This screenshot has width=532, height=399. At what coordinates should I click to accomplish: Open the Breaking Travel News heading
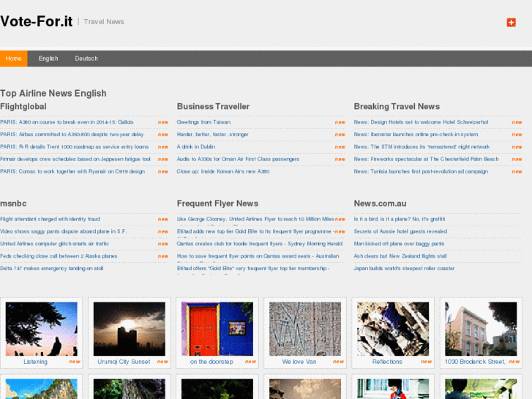pyautogui.click(x=397, y=106)
